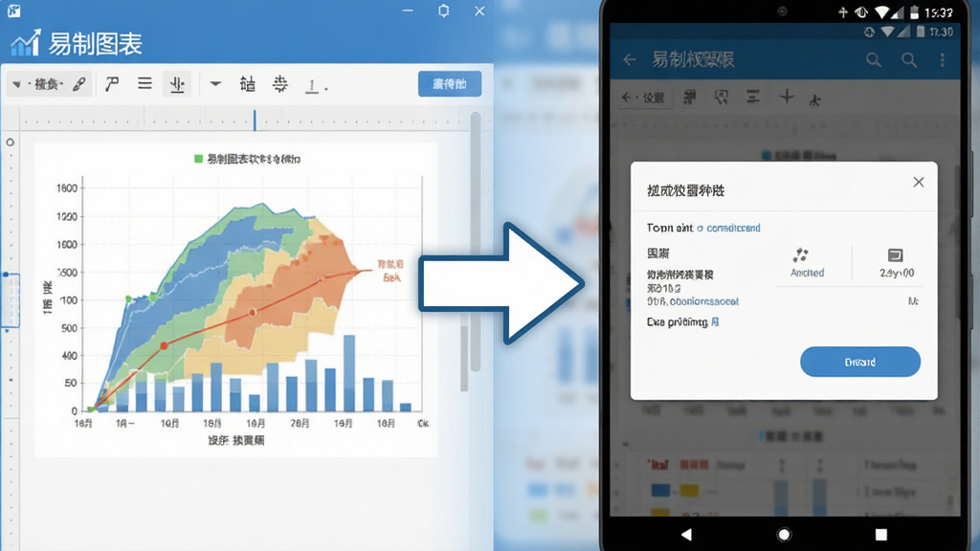Viewport: 980px width, 551px height.
Task: Tap the Android back triangle button
Action: coord(686,534)
